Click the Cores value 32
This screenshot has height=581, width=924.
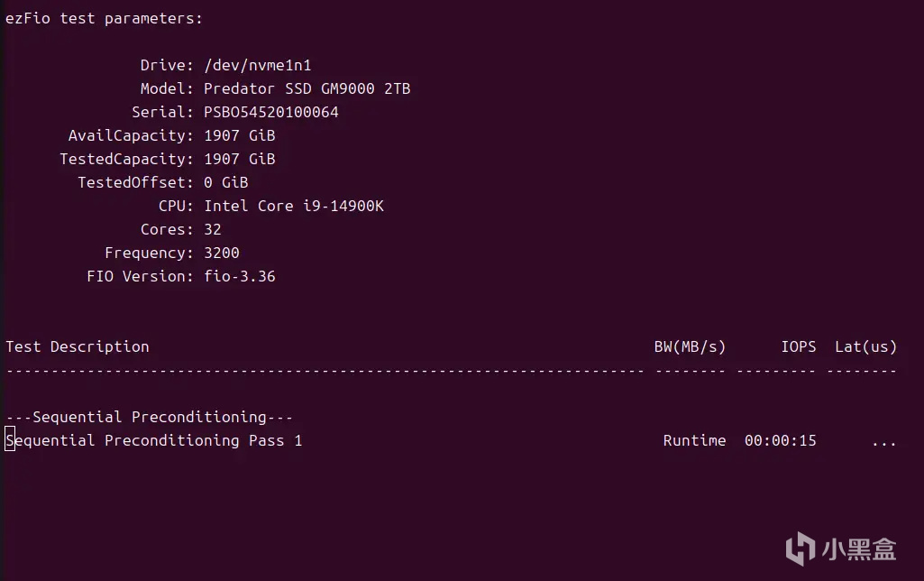213,229
